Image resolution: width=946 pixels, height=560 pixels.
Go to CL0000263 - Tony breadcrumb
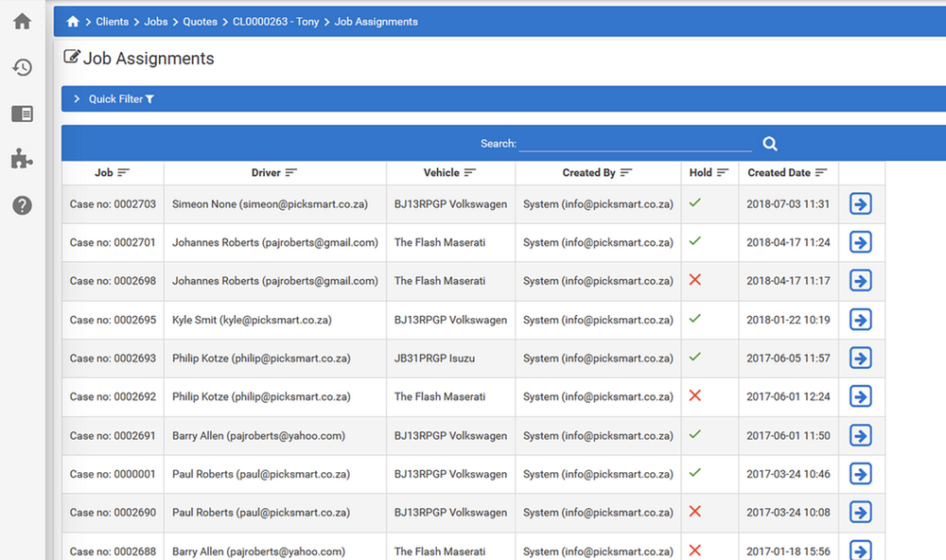click(275, 22)
